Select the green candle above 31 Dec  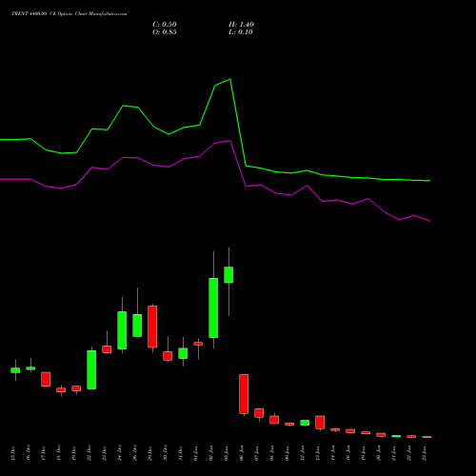(183, 353)
